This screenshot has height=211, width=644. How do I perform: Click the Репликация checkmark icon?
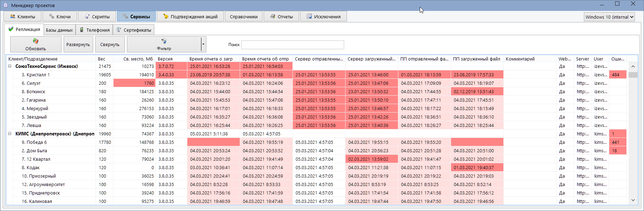pos(11,29)
